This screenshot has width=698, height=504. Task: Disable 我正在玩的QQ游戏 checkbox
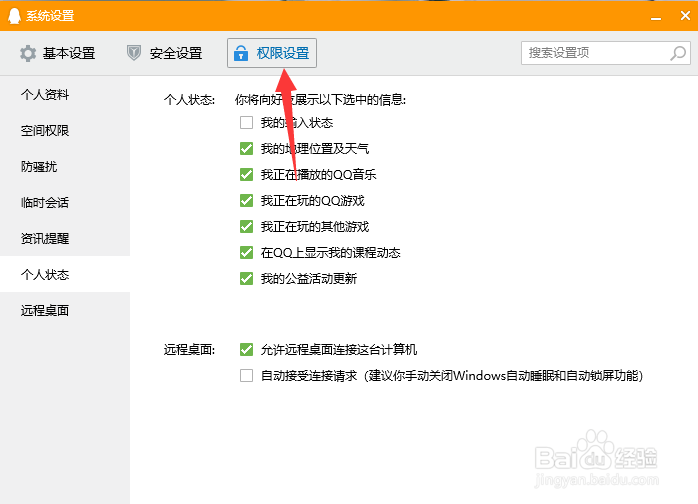[x=246, y=200]
